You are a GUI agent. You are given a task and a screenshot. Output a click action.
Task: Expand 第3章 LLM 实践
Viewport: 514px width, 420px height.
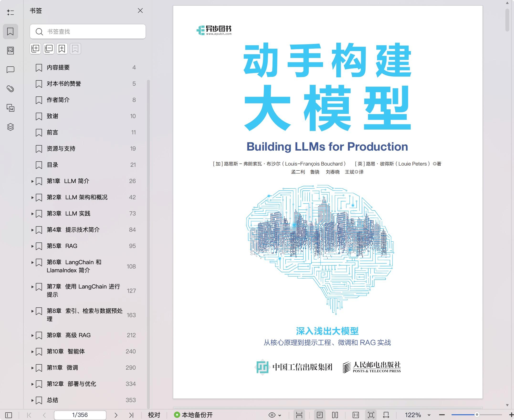tap(32, 214)
